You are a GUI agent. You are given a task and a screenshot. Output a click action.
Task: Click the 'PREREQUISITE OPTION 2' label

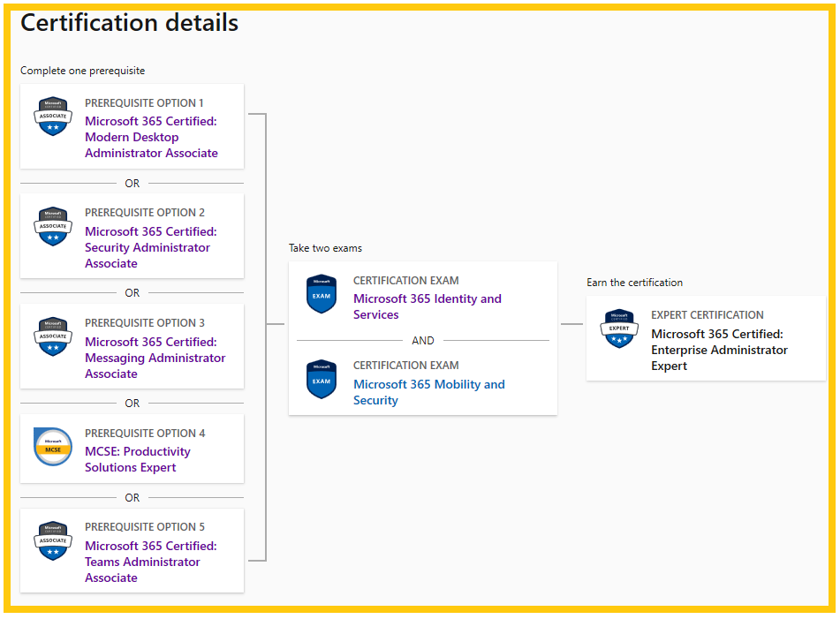click(x=145, y=213)
